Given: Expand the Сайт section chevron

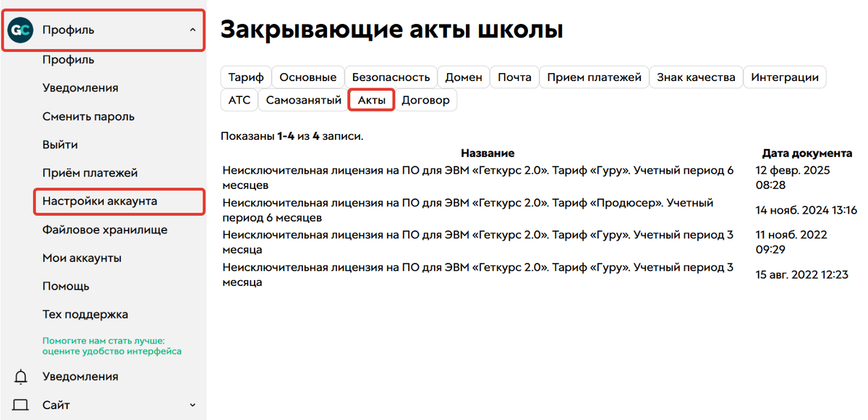Looking at the screenshot, I should click(x=192, y=406).
